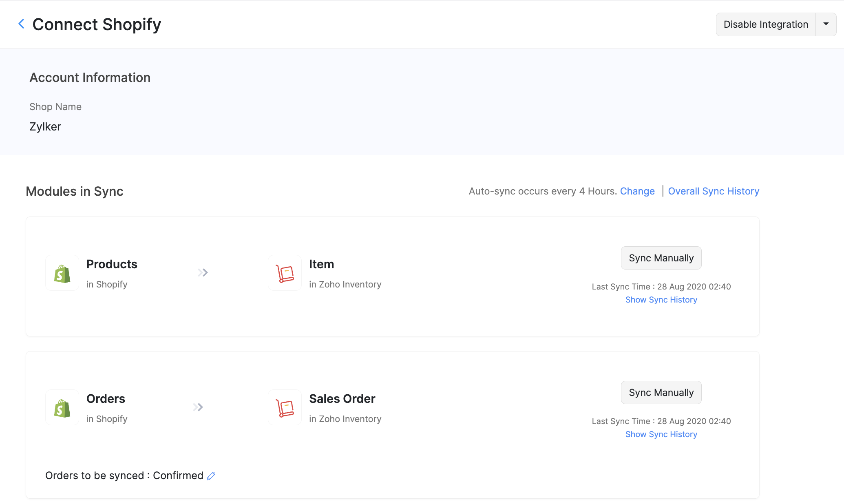Click the sync arrows between Products and Item
Screen dimensions: 844x504
(x=203, y=273)
